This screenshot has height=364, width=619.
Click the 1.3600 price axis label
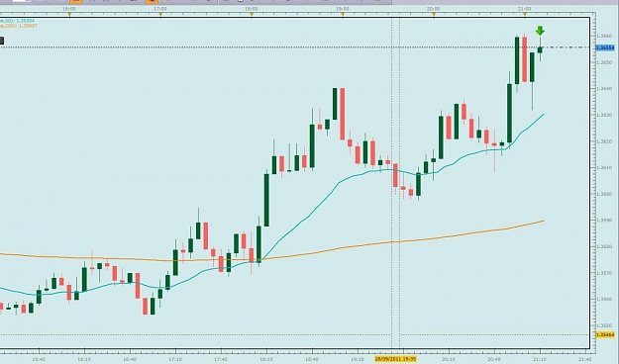[604, 194]
